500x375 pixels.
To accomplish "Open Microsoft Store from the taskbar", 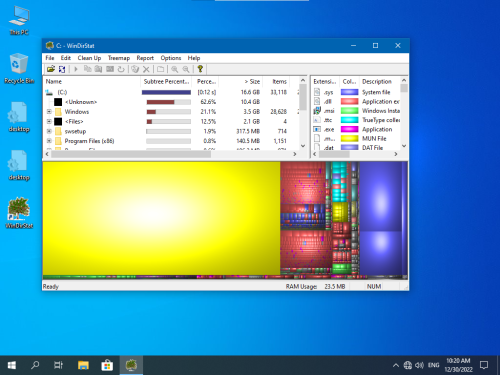I will 107,365.
